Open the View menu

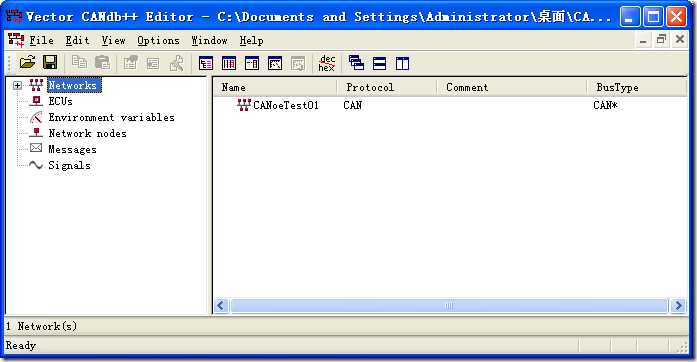114,40
